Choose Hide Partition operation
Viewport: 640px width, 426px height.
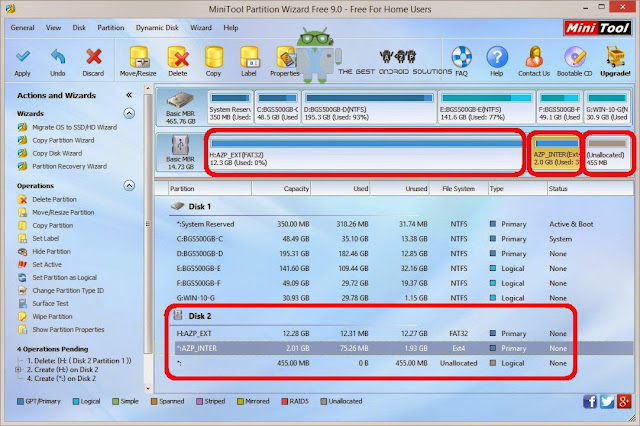[x=51, y=252]
